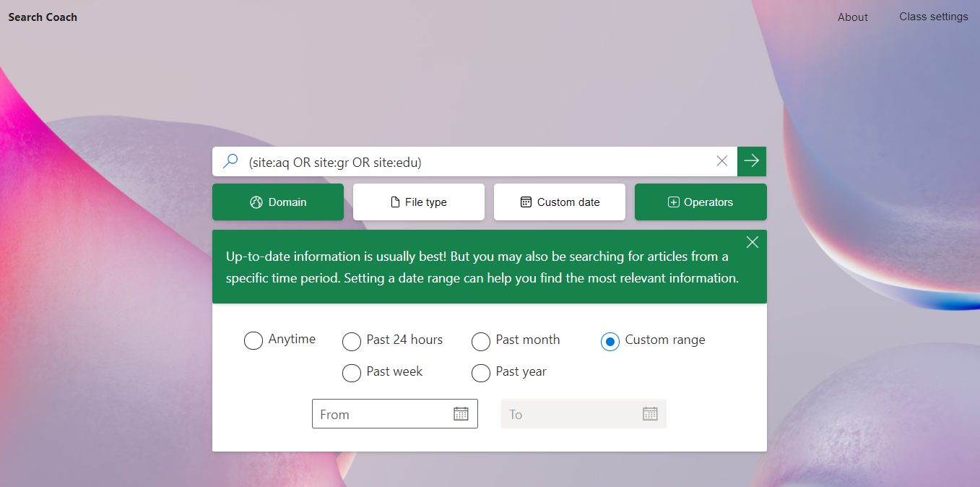980x487 pixels.
Task: Submit search with the green arrow button
Action: pyautogui.click(x=752, y=161)
